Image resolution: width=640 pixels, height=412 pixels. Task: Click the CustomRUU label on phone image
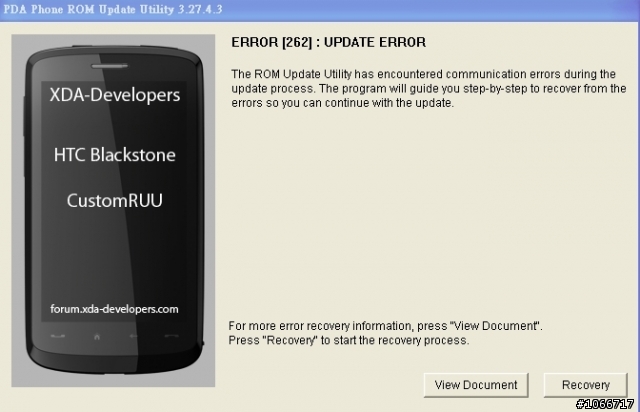(115, 200)
